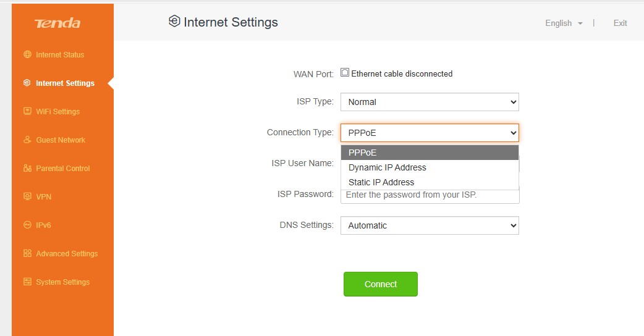Click the Parental Control sidebar icon
The width and height of the screenshot is (644, 336).
27,168
